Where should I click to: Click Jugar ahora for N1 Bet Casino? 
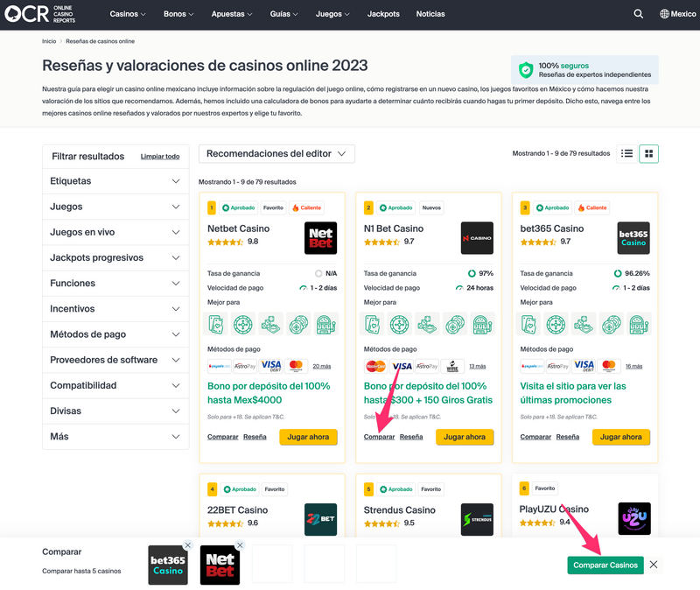[465, 437]
